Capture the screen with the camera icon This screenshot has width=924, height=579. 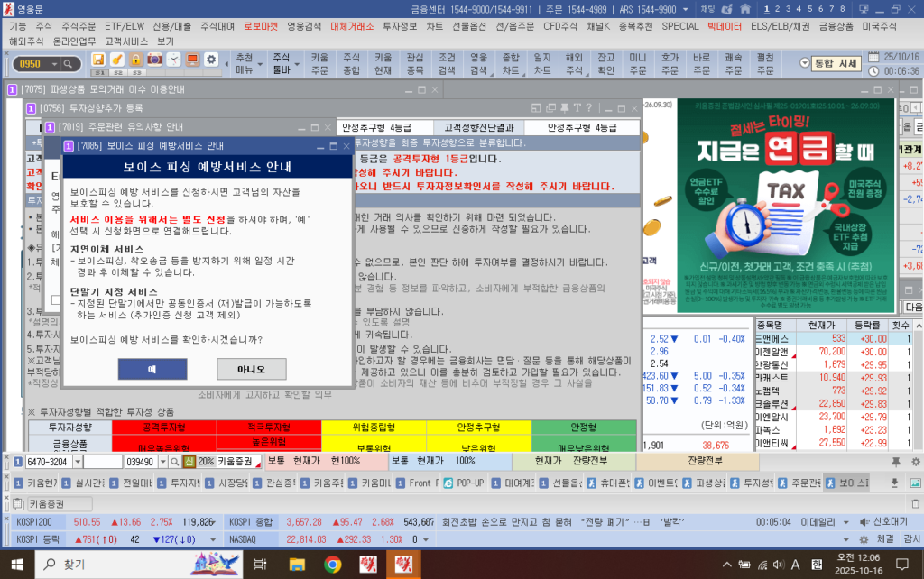pyautogui.click(x=153, y=60)
